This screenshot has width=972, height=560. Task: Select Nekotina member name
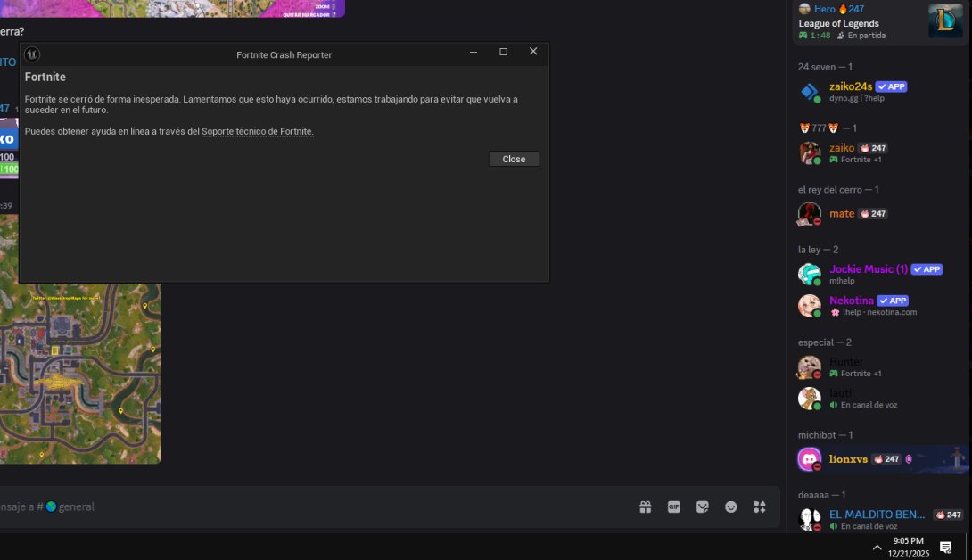click(x=851, y=301)
